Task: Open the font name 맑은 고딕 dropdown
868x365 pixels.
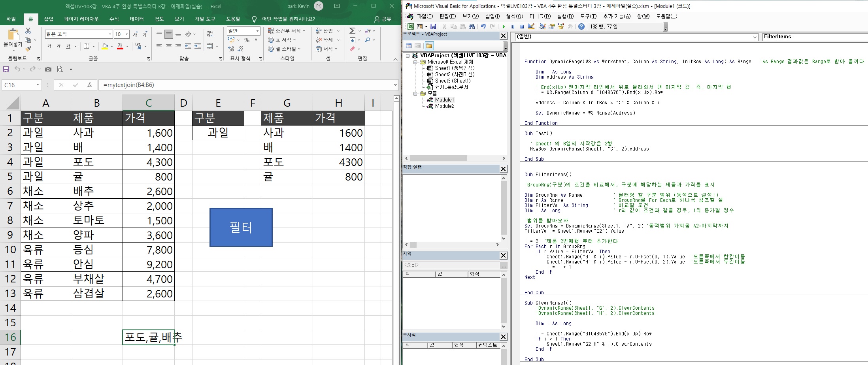Action: [x=110, y=34]
